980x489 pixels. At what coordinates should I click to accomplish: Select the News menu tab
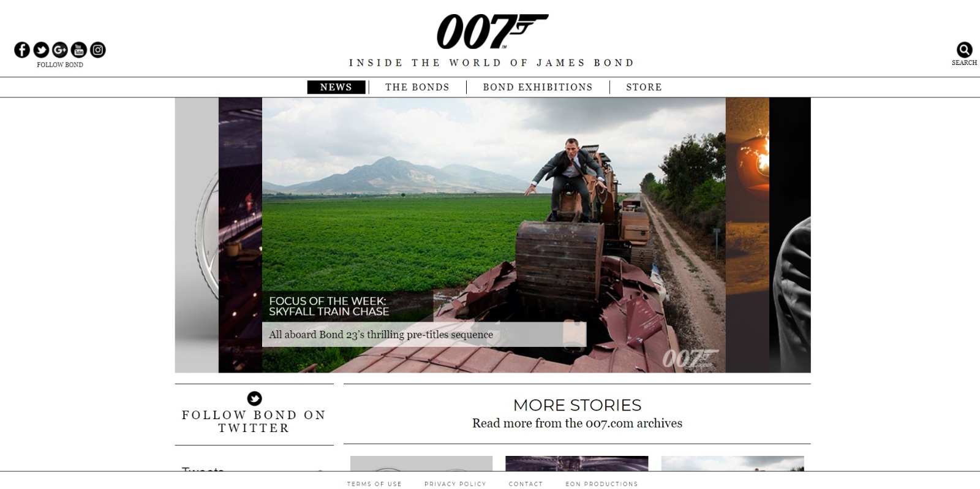point(336,87)
